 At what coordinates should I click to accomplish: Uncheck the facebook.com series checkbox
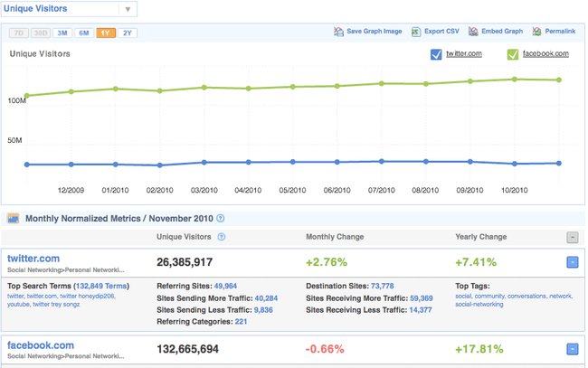(x=513, y=54)
